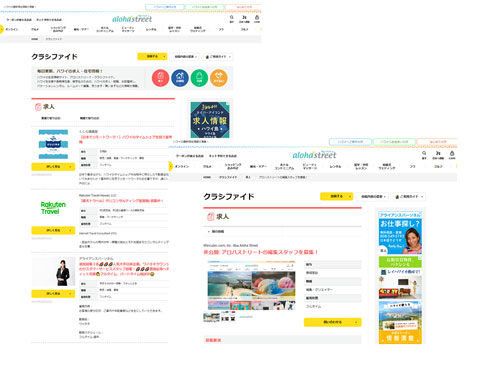Click the green ad banner below お仕事探し?
Screen dimensions: 494x380
400,262
